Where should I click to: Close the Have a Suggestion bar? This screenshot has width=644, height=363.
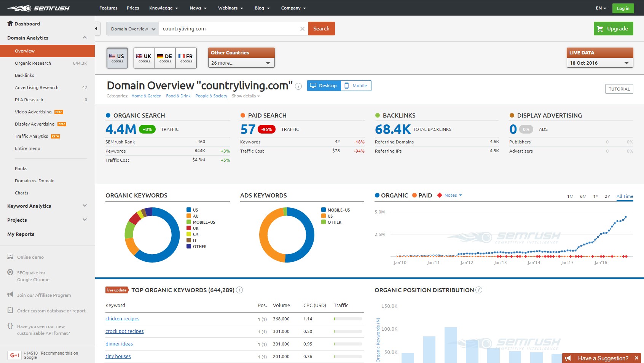pyautogui.click(x=636, y=358)
